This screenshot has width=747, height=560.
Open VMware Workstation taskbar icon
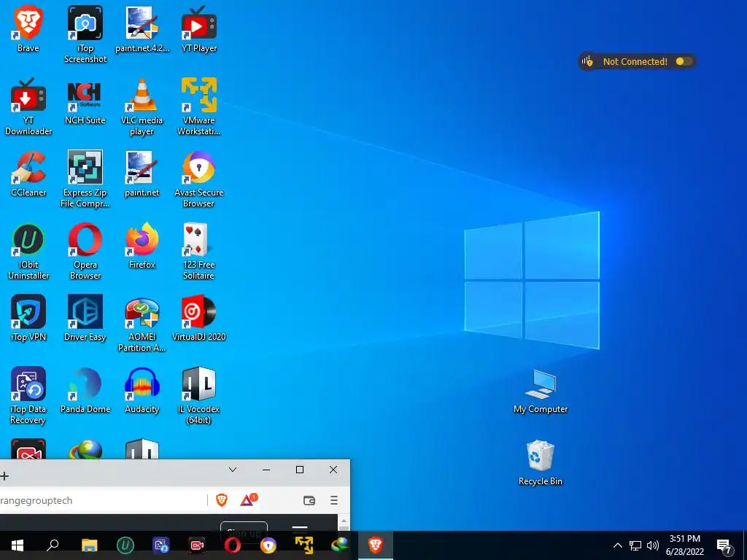(x=304, y=545)
